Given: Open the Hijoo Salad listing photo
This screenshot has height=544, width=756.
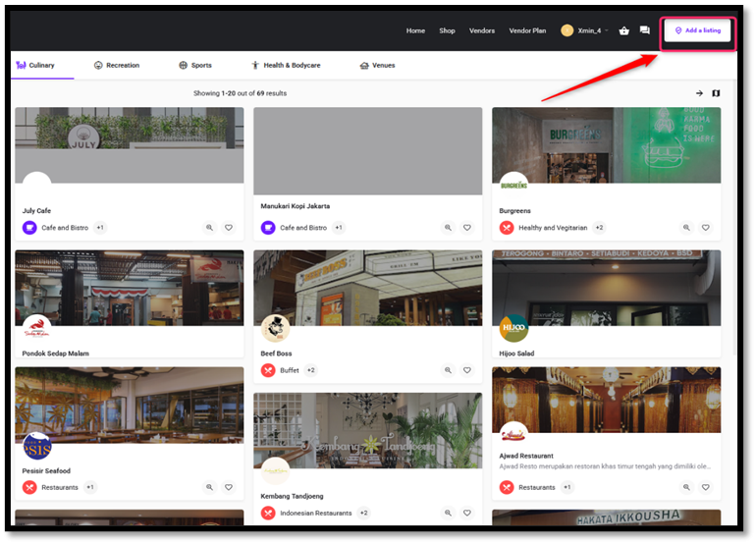Looking at the screenshot, I should point(606,288).
